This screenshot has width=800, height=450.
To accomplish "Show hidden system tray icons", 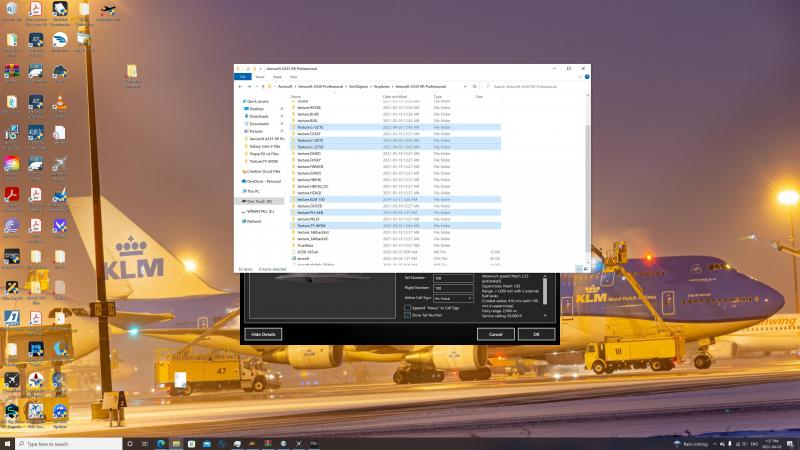I will [x=715, y=444].
